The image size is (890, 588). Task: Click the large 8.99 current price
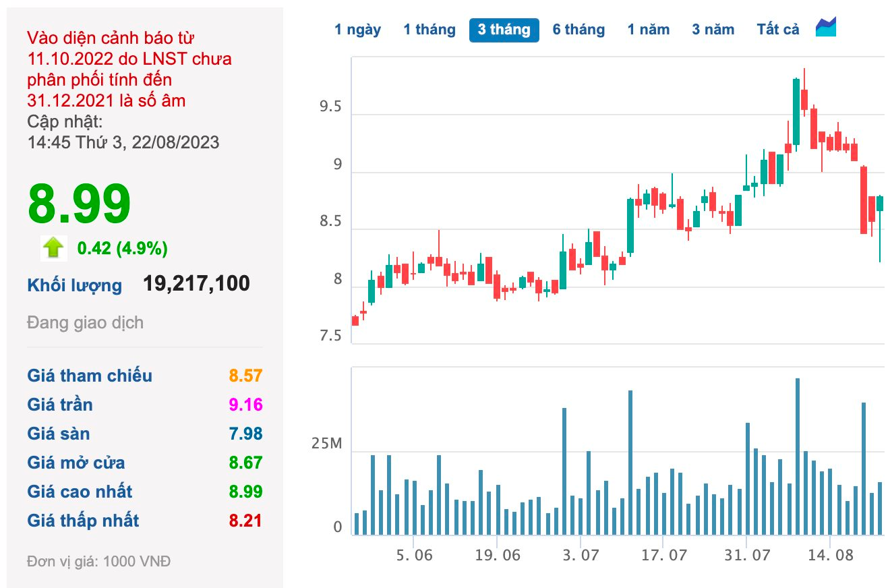79,204
